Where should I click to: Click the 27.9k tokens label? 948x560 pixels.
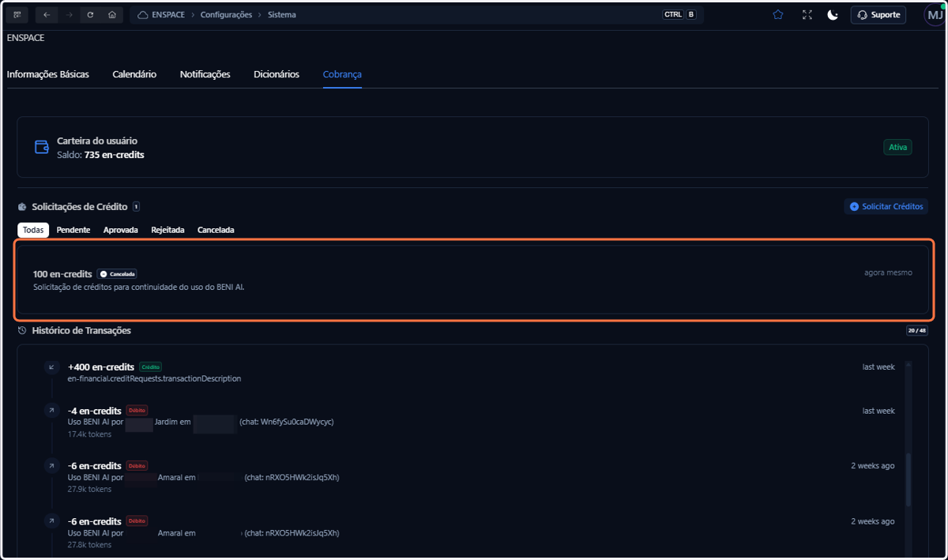click(89, 489)
